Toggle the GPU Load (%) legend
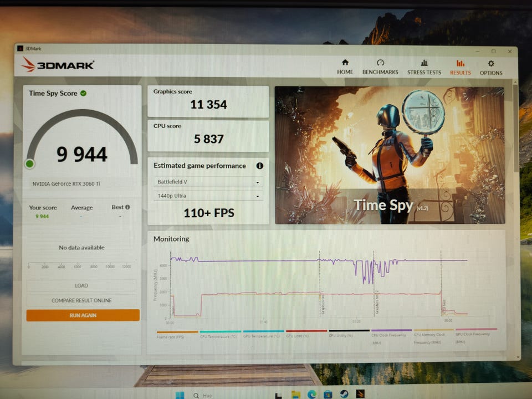Image resolution: width=532 pixels, height=399 pixels. [x=306, y=334]
